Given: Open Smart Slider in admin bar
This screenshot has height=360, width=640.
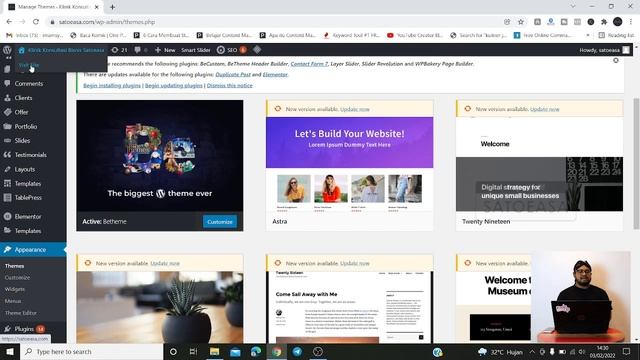Looking at the screenshot, I should coord(196,50).
